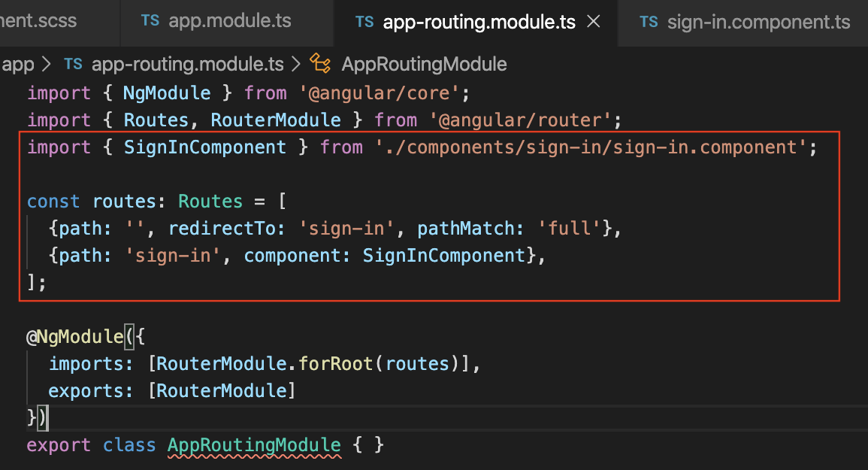Click the 'sign-in' redirectTo string value
This screenshot has width=868, height=470.
346,229
